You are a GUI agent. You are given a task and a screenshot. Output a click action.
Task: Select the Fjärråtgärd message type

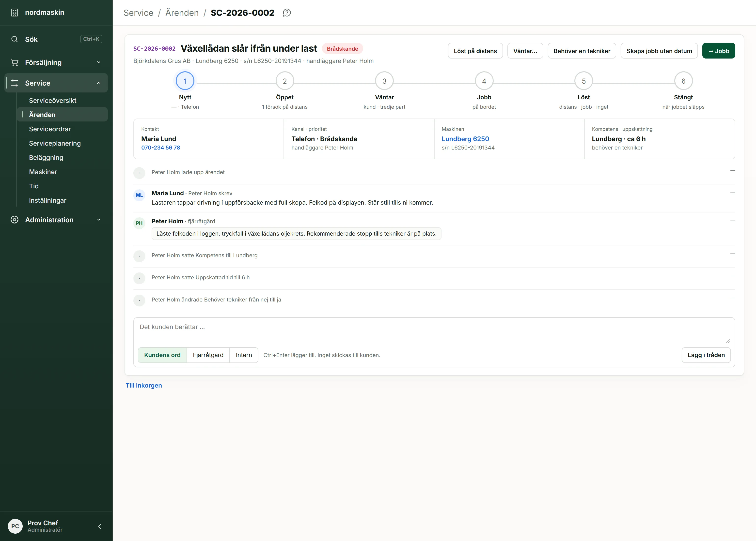click(x=208, y=355)
